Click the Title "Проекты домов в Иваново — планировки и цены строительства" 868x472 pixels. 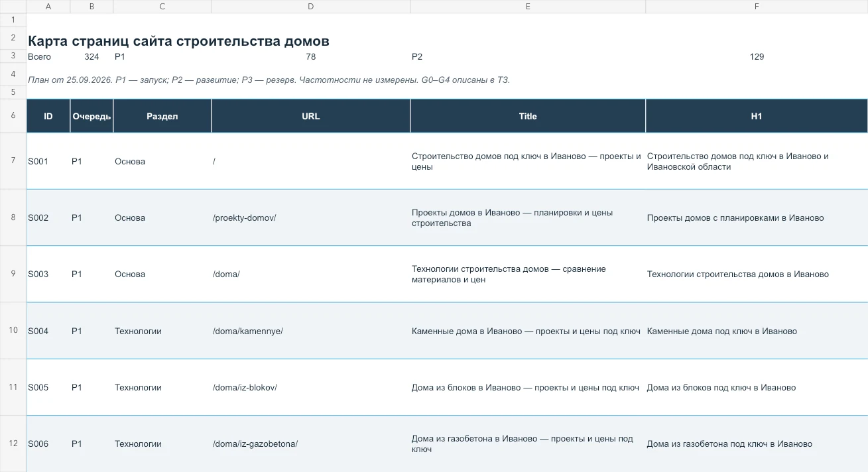[x=528, y=218]
